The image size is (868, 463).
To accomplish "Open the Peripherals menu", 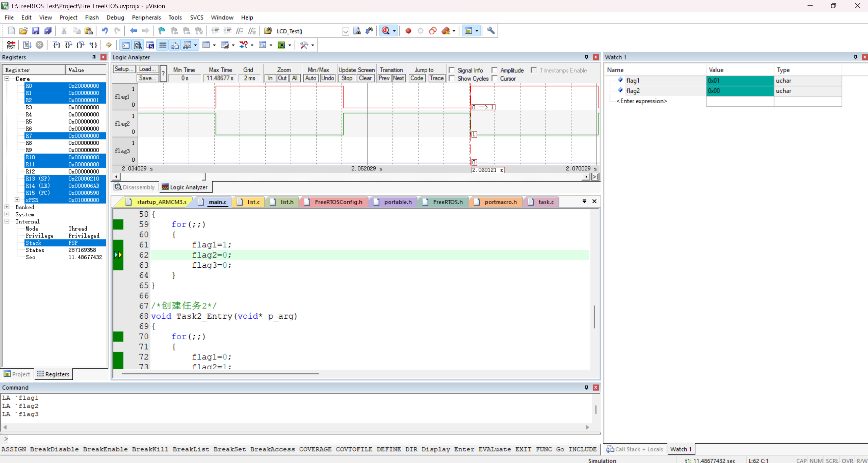I will pyautogui.click(x=146, y=18).
